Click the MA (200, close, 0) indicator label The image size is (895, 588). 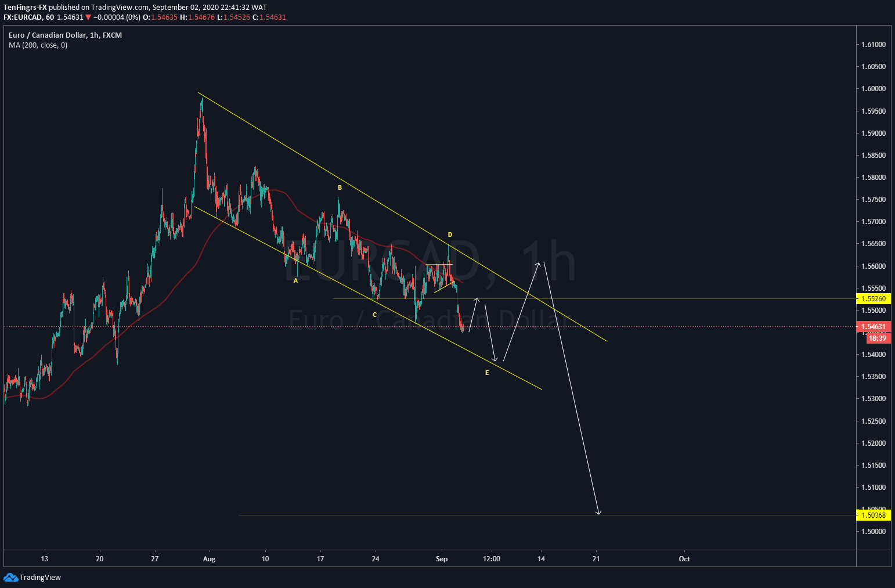[38, 45]
